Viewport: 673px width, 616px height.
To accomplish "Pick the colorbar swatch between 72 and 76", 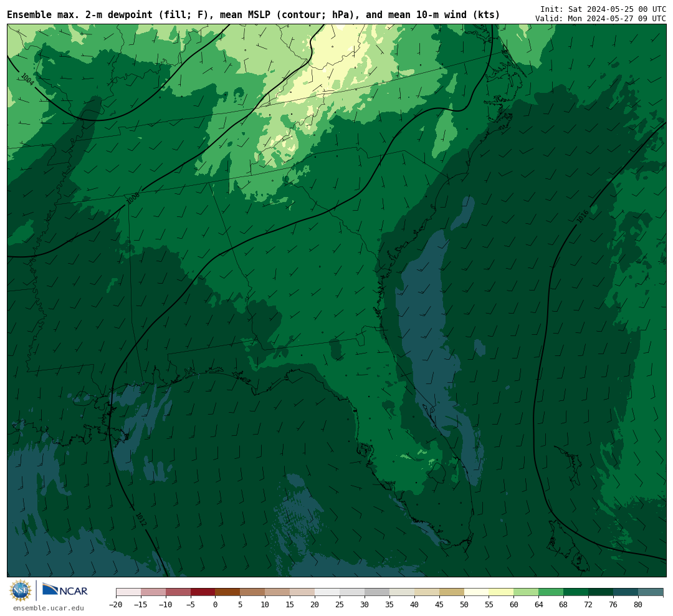I will point(601,592).
